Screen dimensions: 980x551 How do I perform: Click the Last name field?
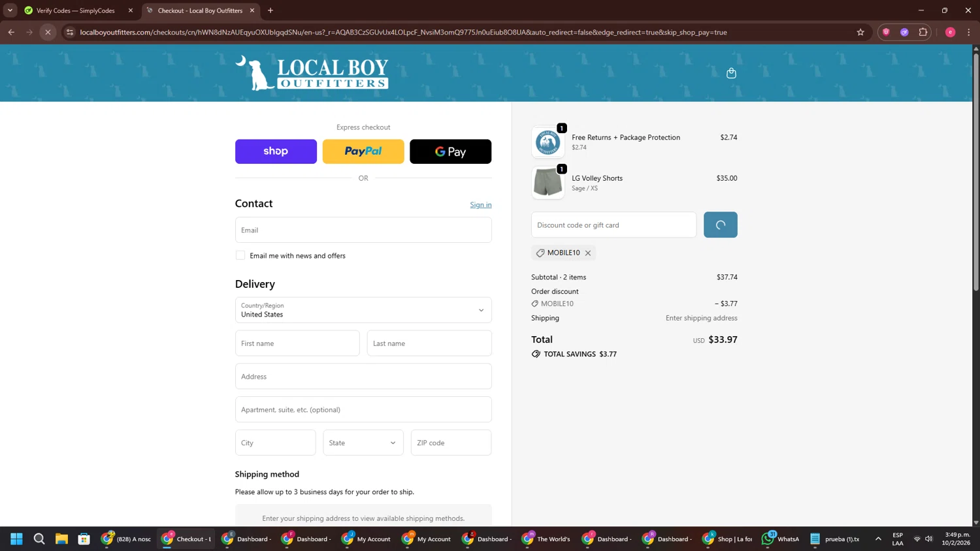(x=429, y=343)
